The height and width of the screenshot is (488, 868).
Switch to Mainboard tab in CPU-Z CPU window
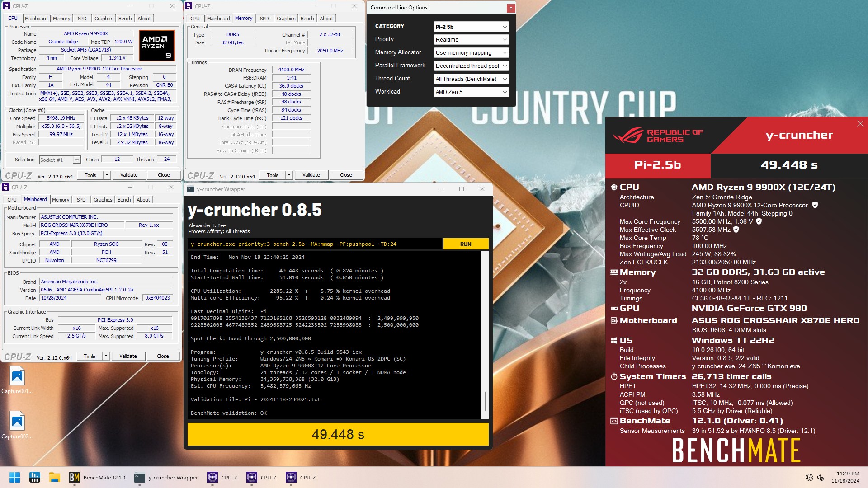coord(36,19)
